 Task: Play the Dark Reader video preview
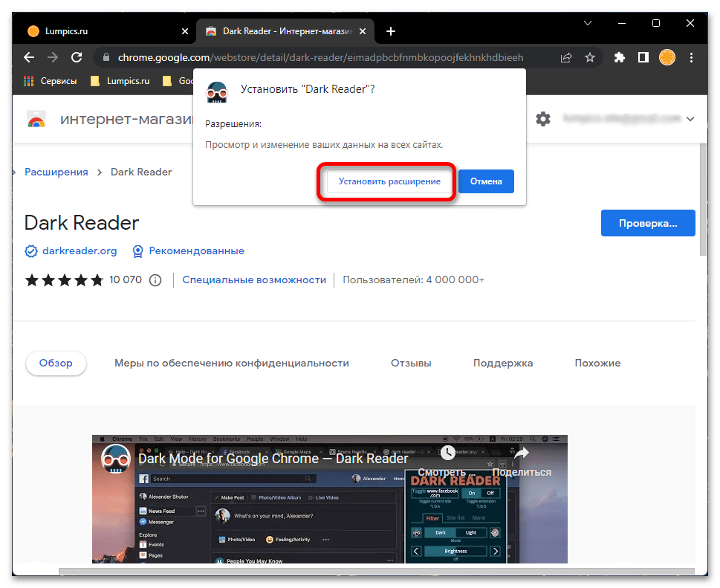tap(330, 500)
